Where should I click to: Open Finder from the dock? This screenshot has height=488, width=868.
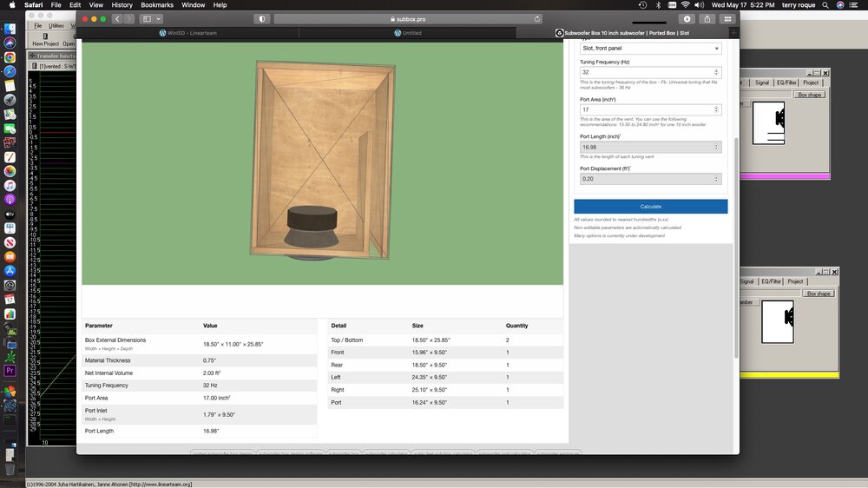[x=10, y=29]
